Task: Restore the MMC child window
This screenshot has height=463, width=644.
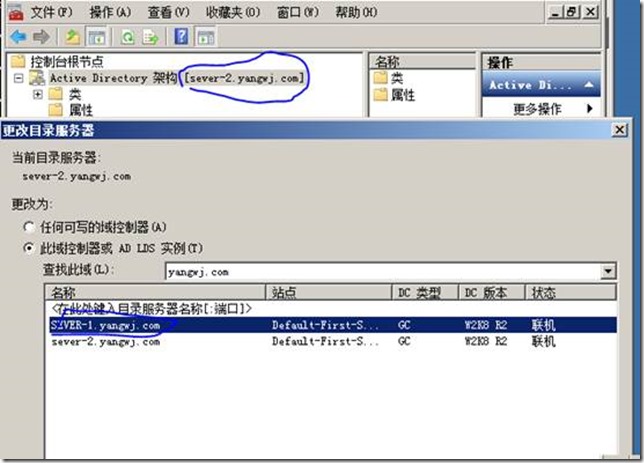Action: (x=572, y=12)
